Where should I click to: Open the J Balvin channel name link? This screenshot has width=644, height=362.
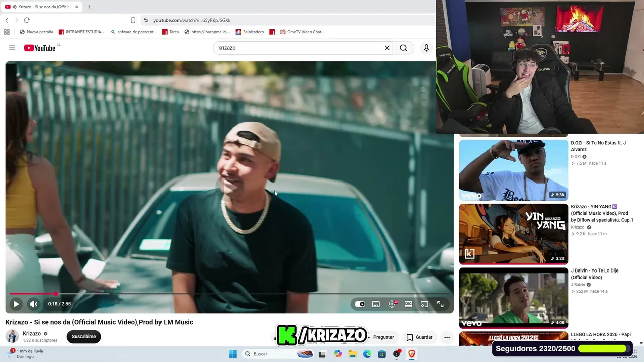click(578, 285)
